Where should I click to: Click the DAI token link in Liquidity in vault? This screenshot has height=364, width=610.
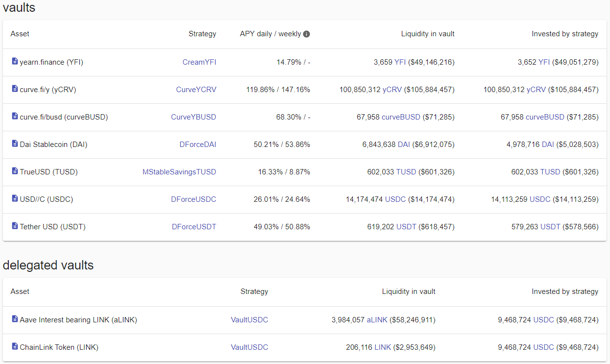click(404, 145)
